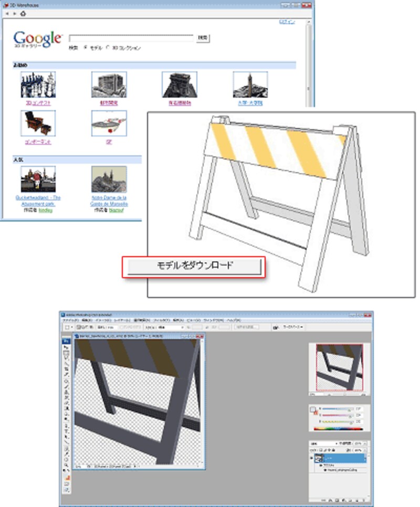Lock image pixels with brush icon
420x507 pixels.
pos(325,450)
